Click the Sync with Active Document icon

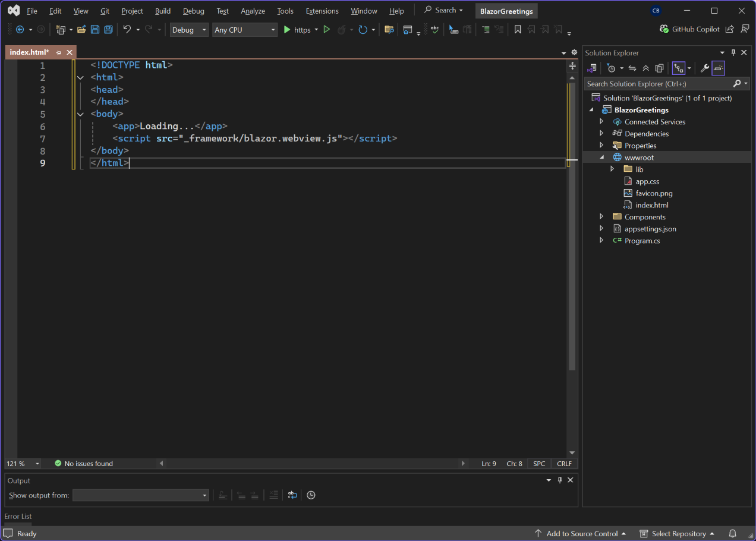(632, 68)
